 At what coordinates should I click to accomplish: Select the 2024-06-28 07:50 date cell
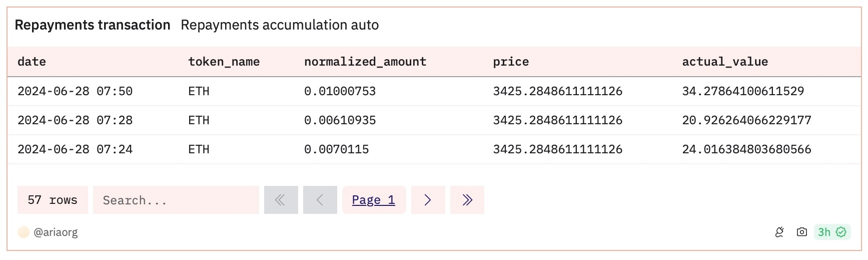point(75,91)
